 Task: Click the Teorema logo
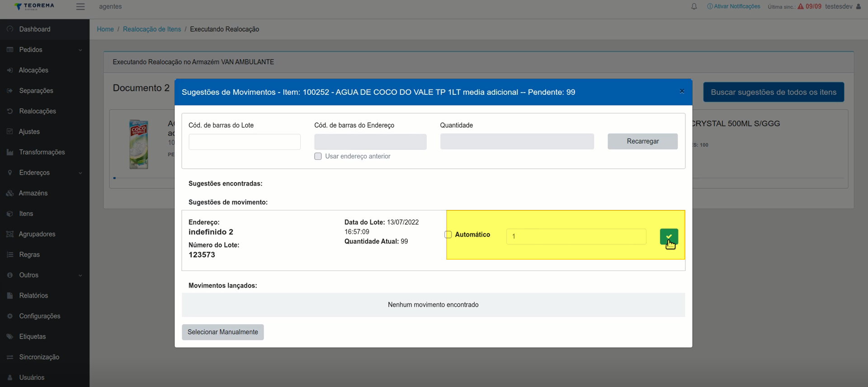(34, 6)
